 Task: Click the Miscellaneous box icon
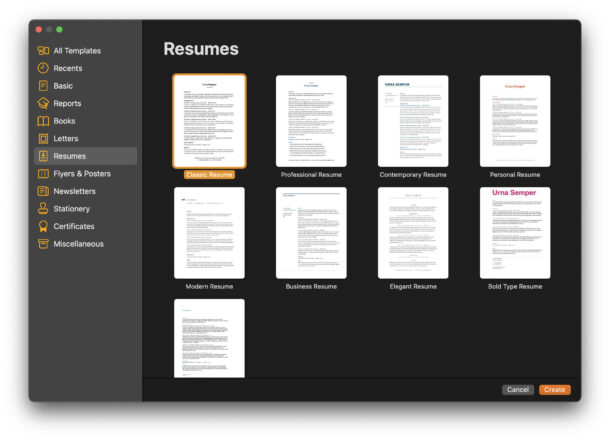tap(43, 244)
